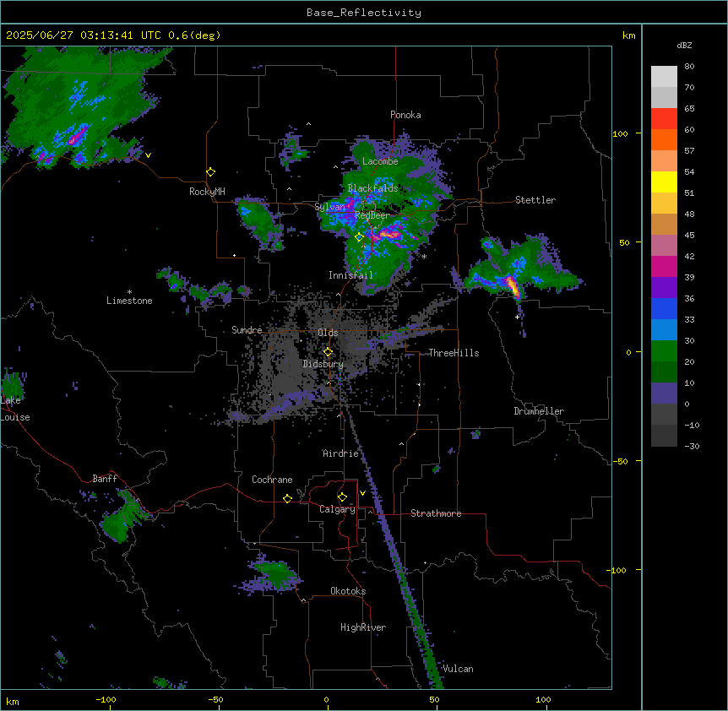Click the Sundre city label
The height and width of the screenshot is (711, 728).
[247, 330]
